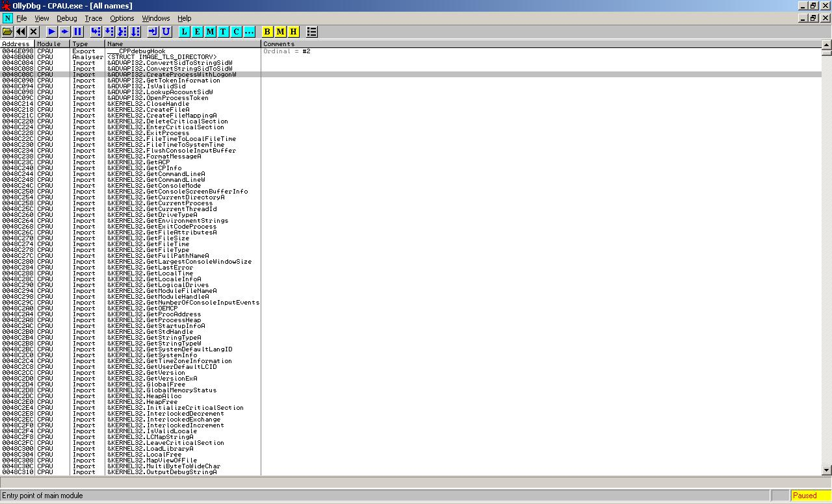Select ADVAPI32.GetTokenInformation row
832x504 pixels.
[x=411, y=81]
